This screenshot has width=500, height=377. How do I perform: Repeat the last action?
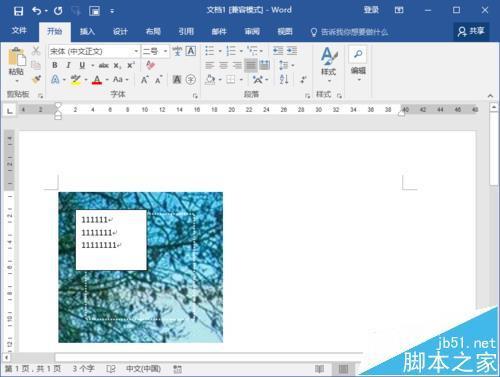pos(58,11)
